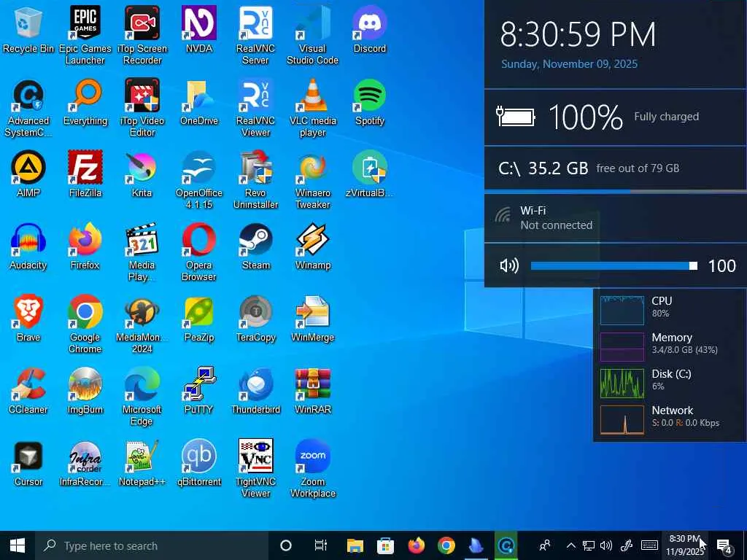747x560 pixels.
Task: Select the Discord desktop icon
Action: 370,30
